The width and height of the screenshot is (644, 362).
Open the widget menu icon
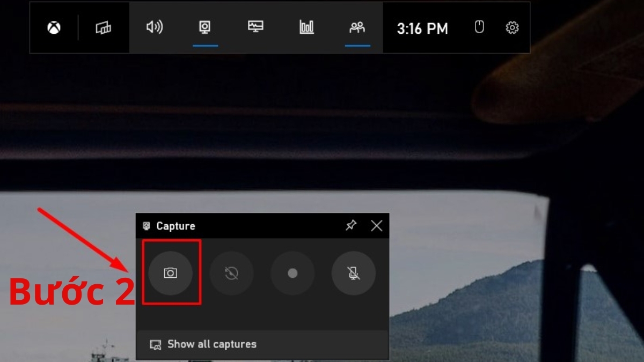[104, 28]
